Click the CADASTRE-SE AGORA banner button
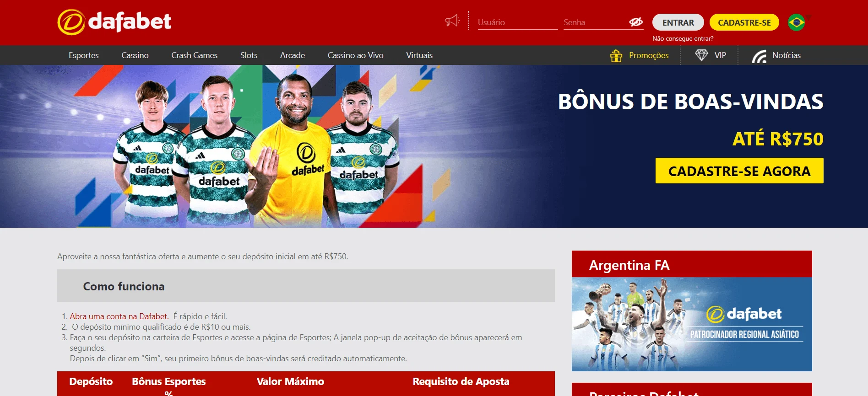The width and height of the screenshot is (868, 396). coord(739,171)
